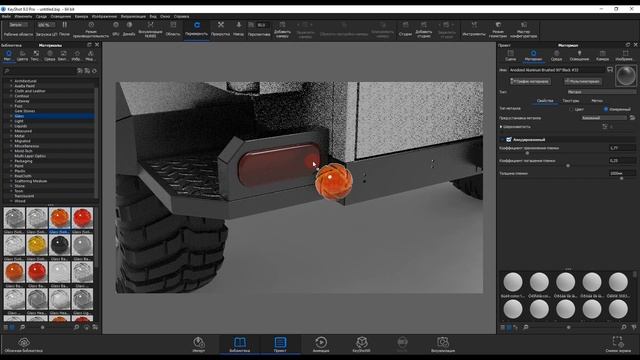
Task: Select the Tumble (Перемесить) camera tool
Action: 196,29
